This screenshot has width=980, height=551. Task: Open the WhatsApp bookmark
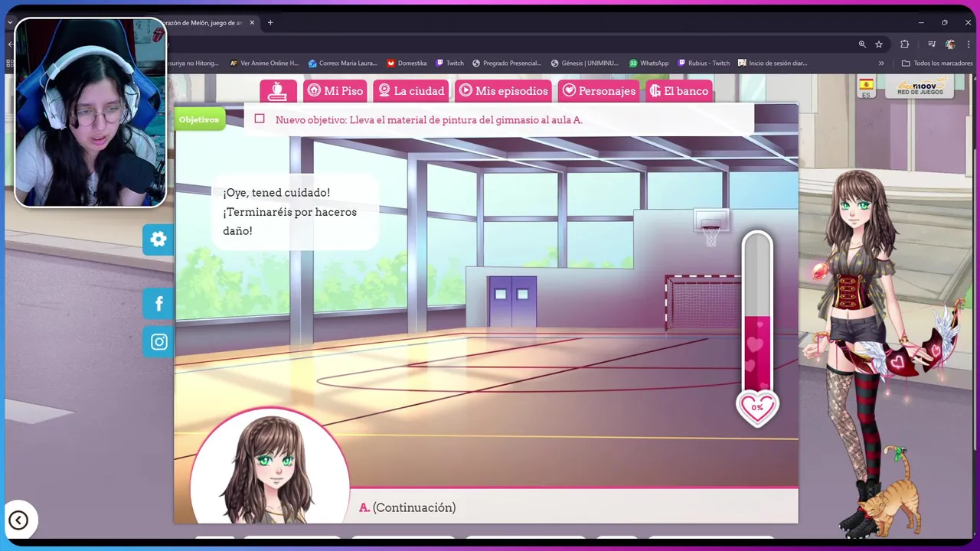(649, 64)
